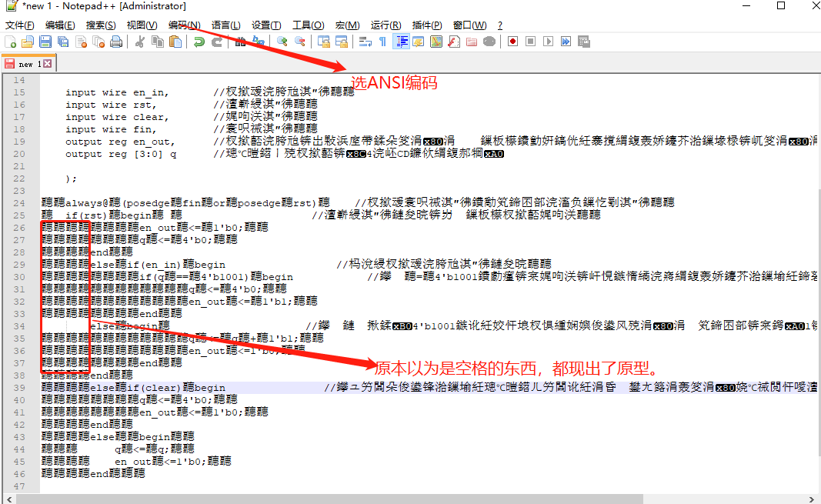Select the Paste icon on the toolbar

tap(175, 41)
